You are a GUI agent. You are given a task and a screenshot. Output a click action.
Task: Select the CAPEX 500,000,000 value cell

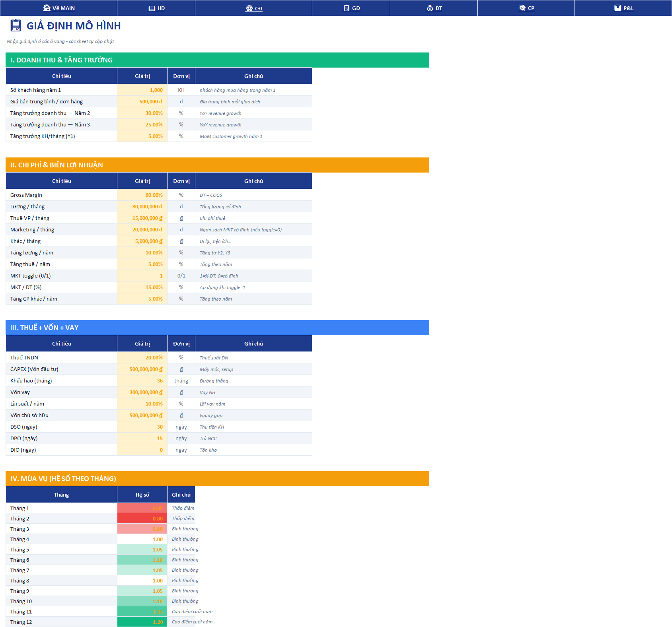(142, 369)
